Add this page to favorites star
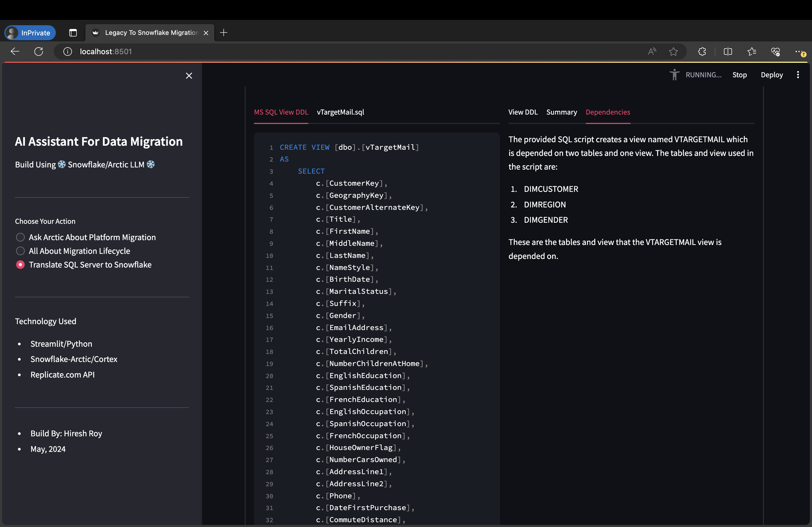This screenshot has width=812, height=527. coord(673,52)
